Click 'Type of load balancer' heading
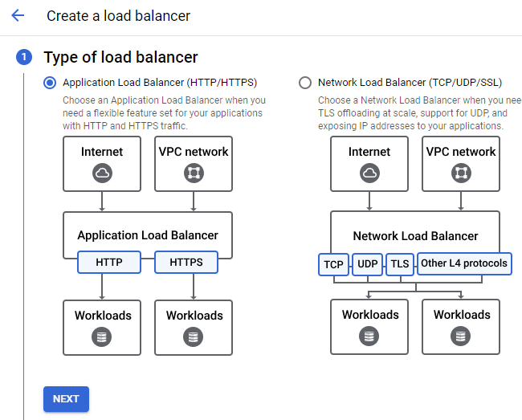This screenshot has width=522, height=420. (x=120, y=57)
